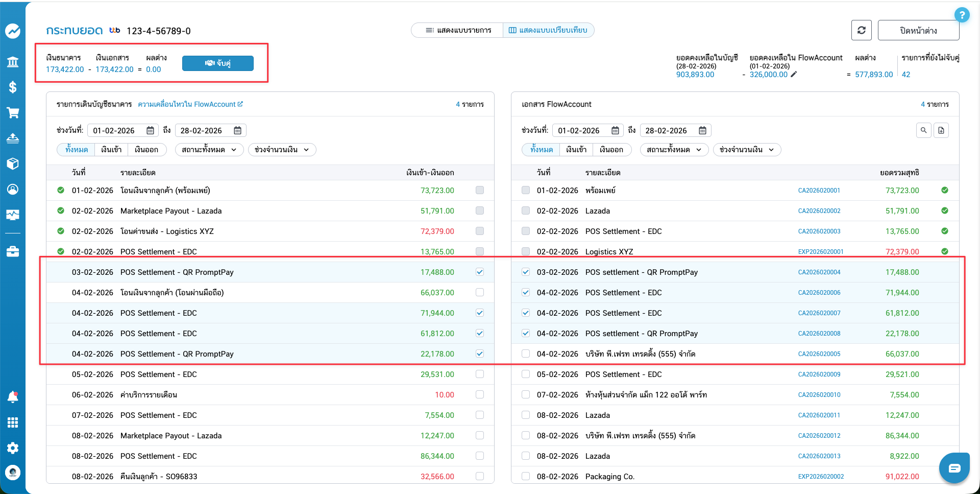The width and height of the screenshot is (980, 494).
Task: Uncheck the 17,488.00 QR PromptPay bank row
Action: tap(480, 272)
